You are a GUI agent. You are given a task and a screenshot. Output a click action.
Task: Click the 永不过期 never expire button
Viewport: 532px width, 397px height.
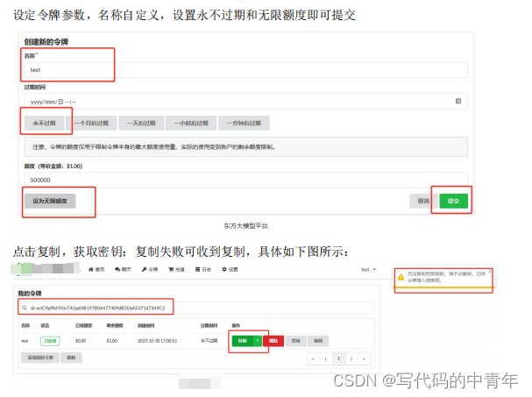point(44,124)
